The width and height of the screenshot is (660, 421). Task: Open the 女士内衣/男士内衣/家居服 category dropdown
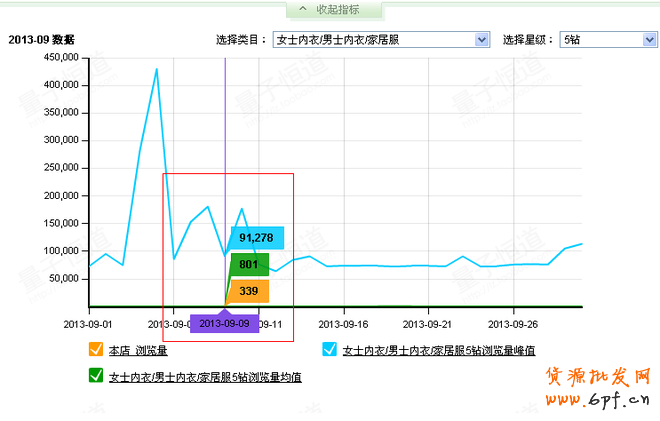483,40
